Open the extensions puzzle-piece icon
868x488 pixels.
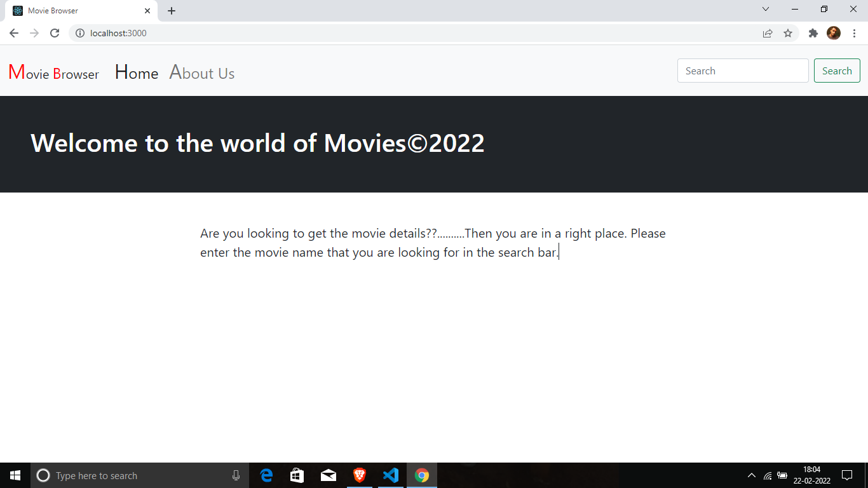pos(813,33)
